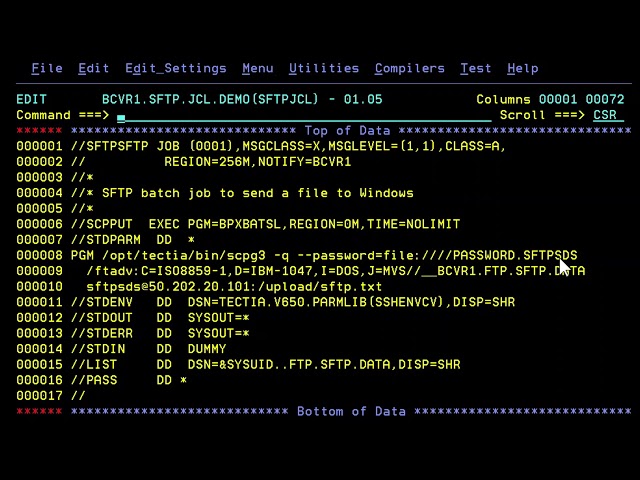Screen dimensions: 640x480
Task: Click the Scroll CSR field
Action: point(605,115)
